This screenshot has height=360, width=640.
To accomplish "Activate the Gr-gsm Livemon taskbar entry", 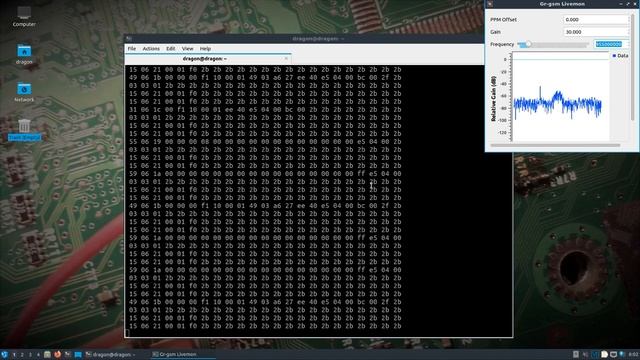I will (183, 355).
